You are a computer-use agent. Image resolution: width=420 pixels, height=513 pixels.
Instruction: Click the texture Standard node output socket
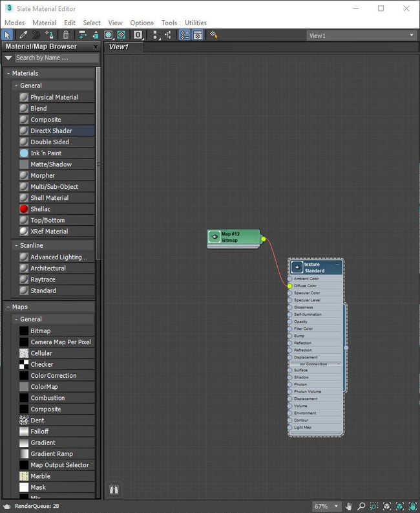click(346, 348)
